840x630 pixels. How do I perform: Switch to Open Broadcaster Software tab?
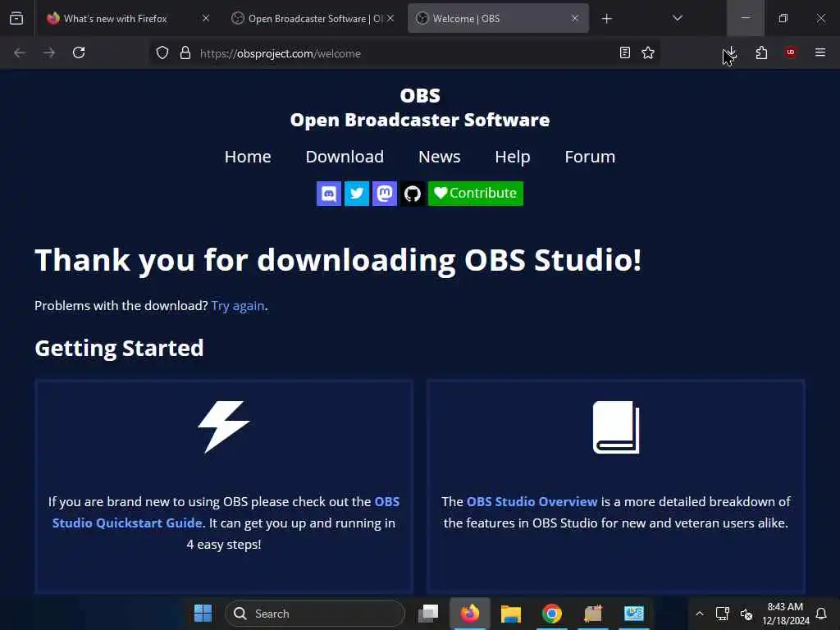coord(314,18)
